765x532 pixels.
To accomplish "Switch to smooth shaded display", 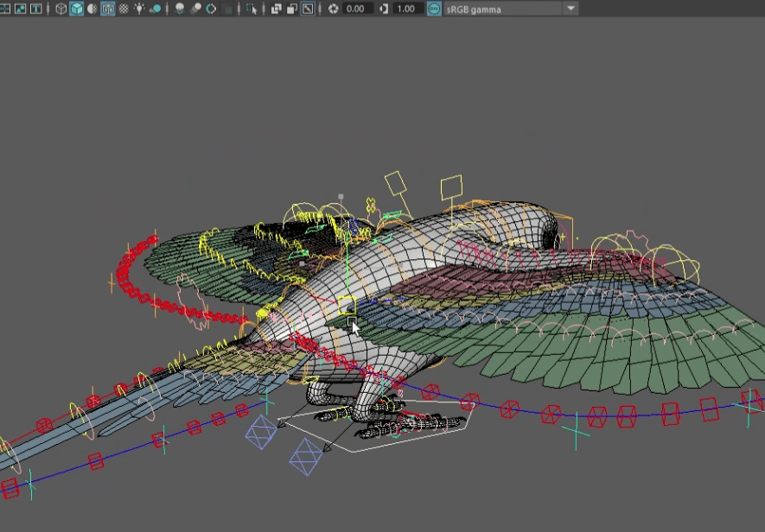I will pyautogui.click(x=77, y=9).
